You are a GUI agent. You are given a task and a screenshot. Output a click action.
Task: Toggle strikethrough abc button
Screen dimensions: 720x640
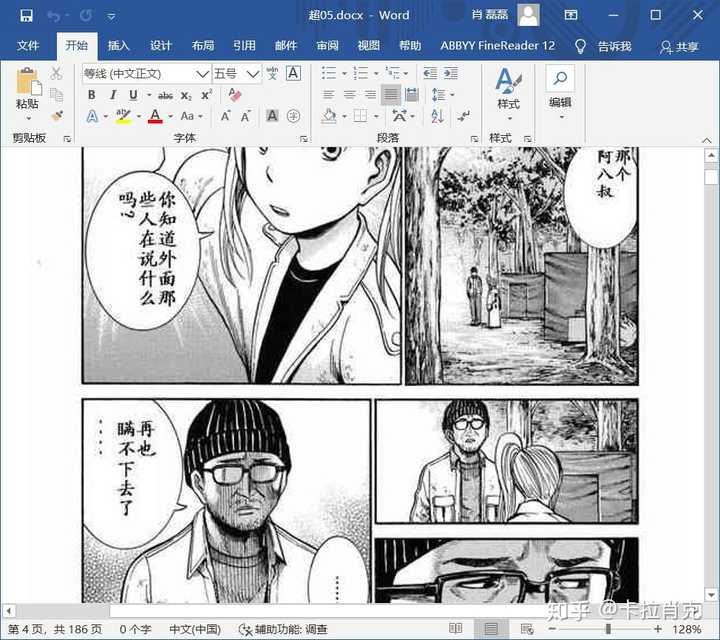click(x=165, y=95)
